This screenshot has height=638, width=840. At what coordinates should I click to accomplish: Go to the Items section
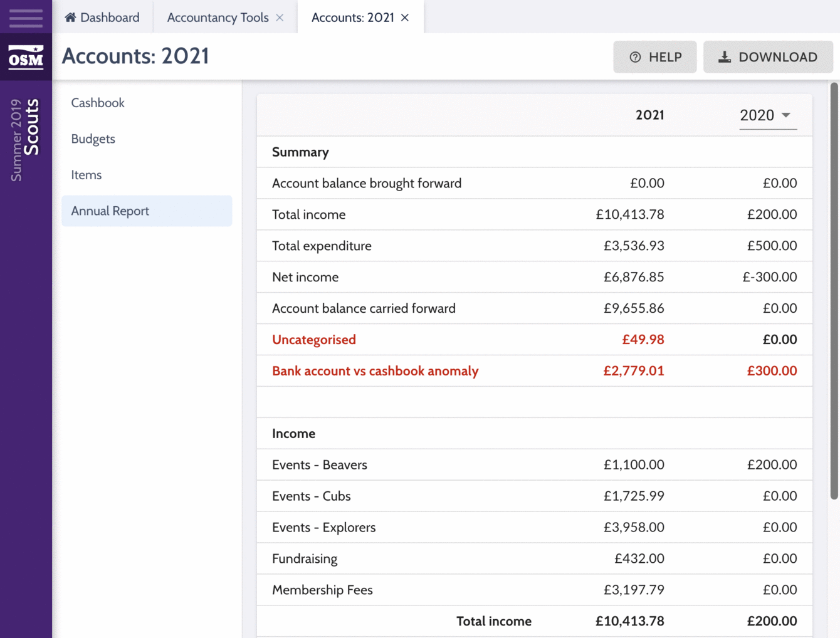(87, 175)
